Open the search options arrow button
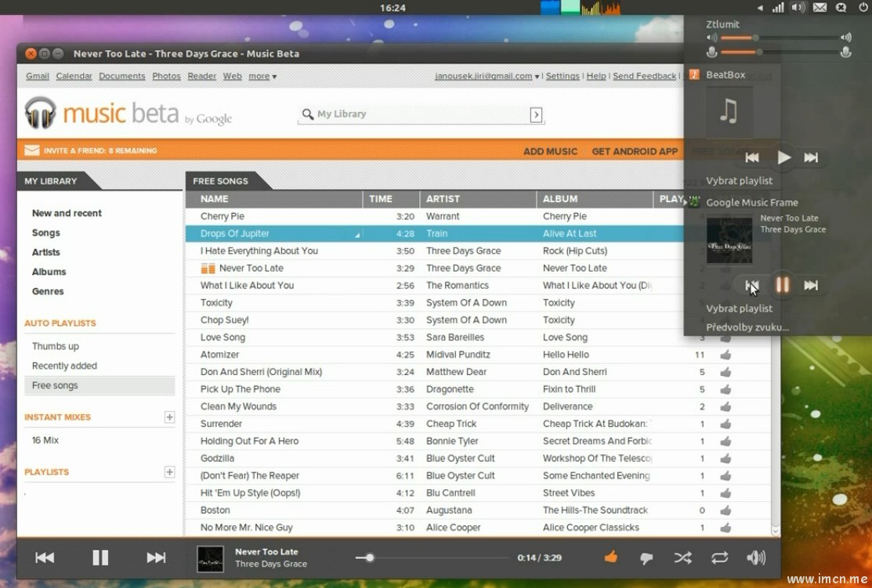This screenshot has width=872, height=588. click(536, 114)
